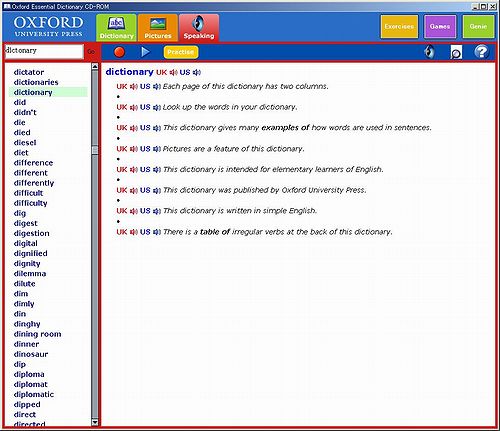Play UK audio for 'table of irregular verbs'
Screen dimensions: 500x431
(134, 232)
